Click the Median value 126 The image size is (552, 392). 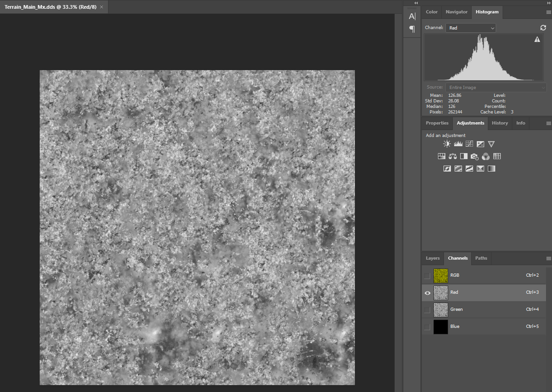click(x=452, y=106)
